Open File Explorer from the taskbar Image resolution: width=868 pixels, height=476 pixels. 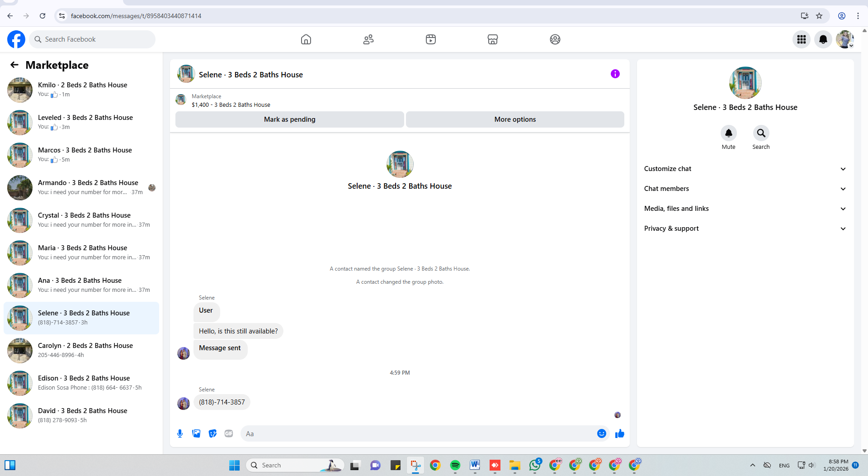515,465
